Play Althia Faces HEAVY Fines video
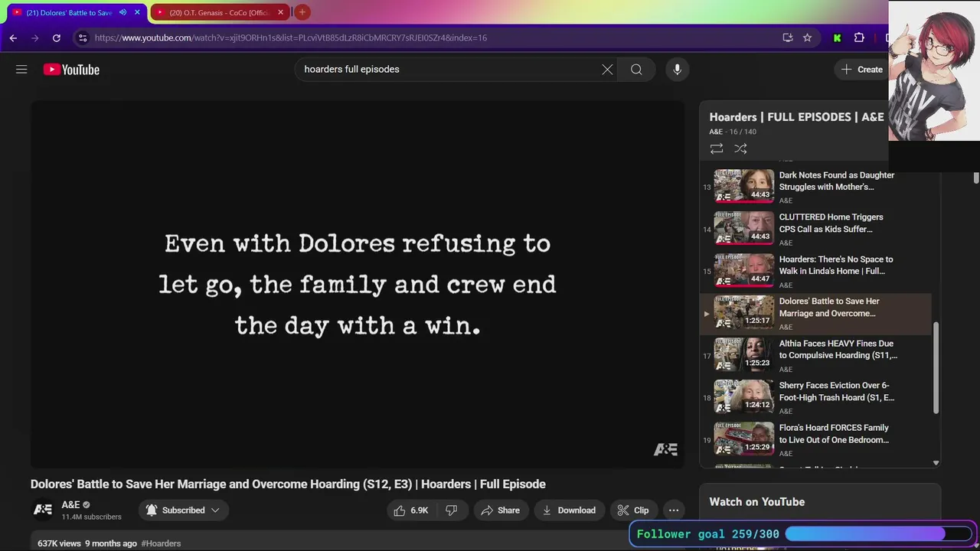Image resolution: width=980 pixels, height=551 pixels. (815, 355)
